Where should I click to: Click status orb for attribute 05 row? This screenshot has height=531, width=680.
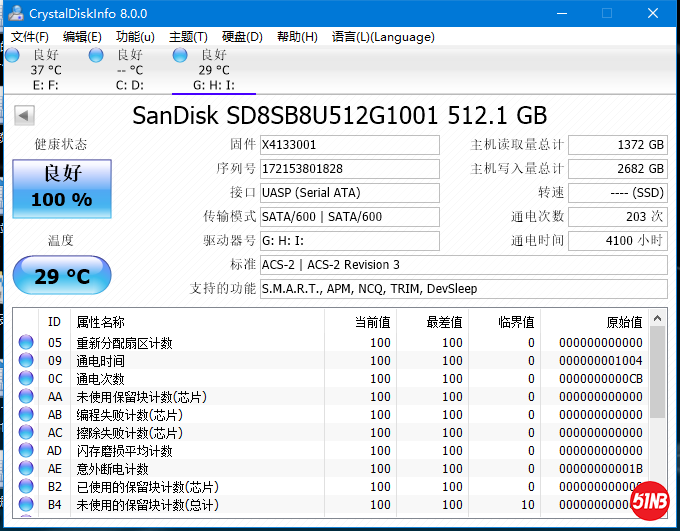click(x=26, y=343)
